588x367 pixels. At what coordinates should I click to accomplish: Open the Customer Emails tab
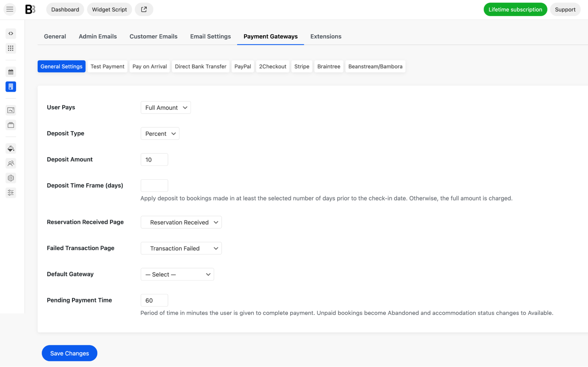pyautogui.click(x=154, y=36)
